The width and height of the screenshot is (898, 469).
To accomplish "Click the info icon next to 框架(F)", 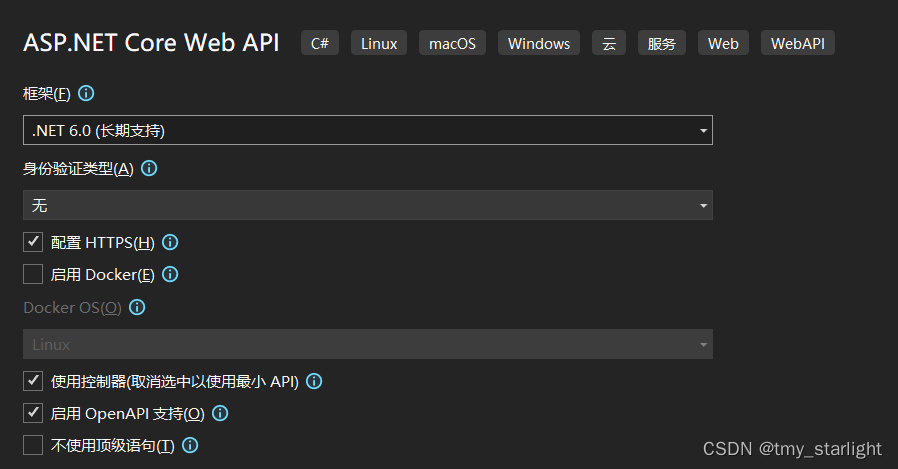I will point(86,93).
